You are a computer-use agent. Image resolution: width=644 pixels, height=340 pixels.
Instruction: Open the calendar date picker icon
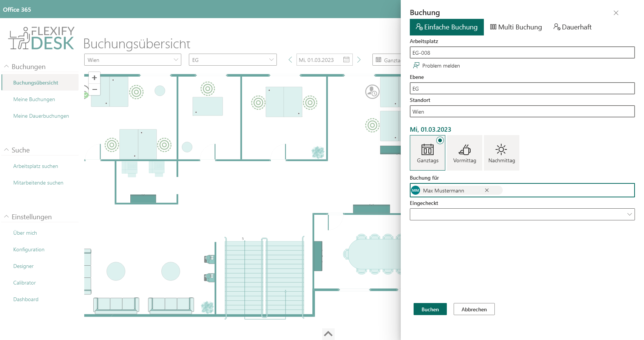click(346, 60)
